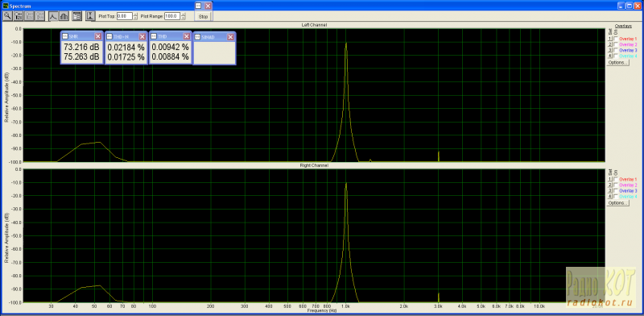Image resolution: width=644 pixels, height=316 pixels.
Task: Click the Plot Range input field
Action: click(172, 16)
